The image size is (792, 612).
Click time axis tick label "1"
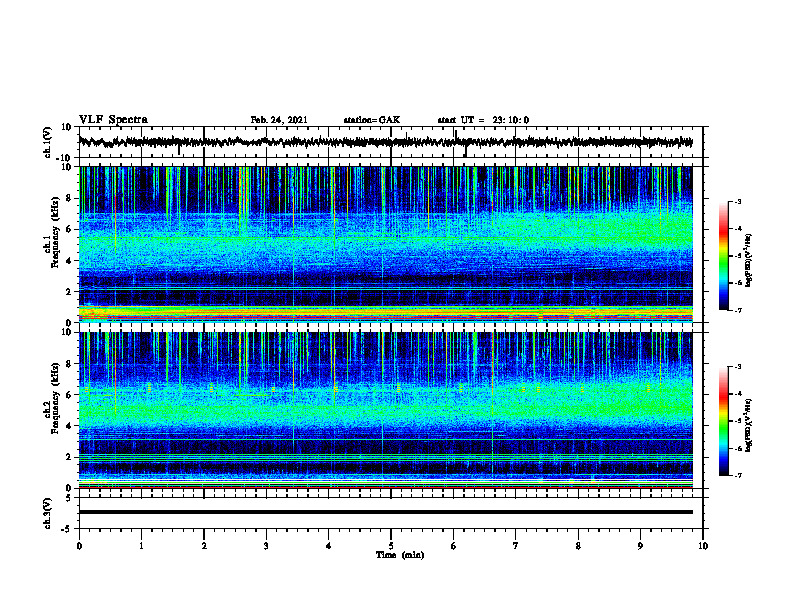141,546
